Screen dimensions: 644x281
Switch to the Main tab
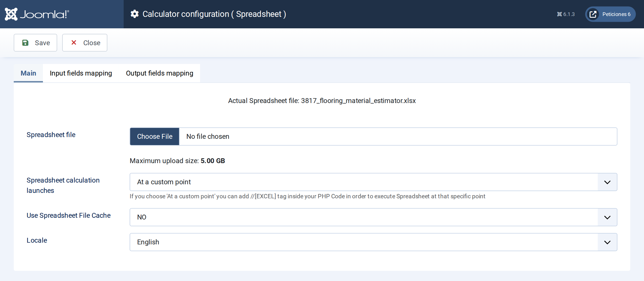(x=28, y=73)
